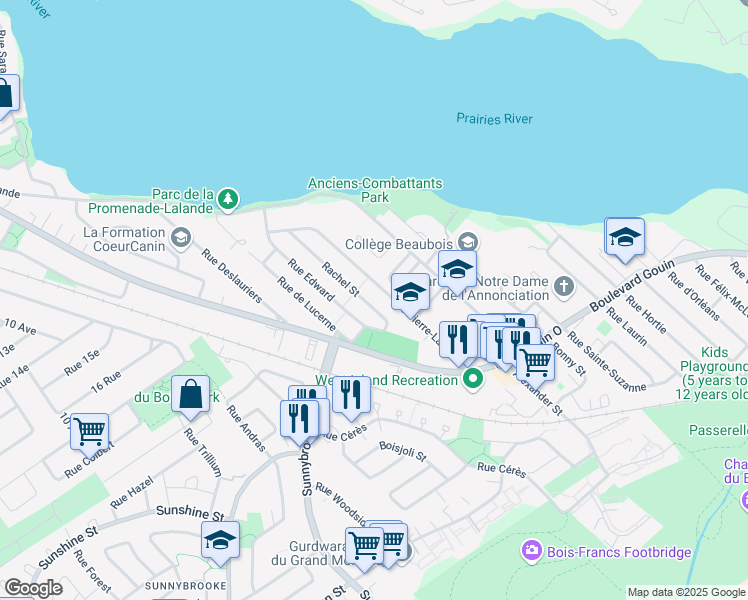Open La Formation CoeurCanin school icon

coord(181,238)
